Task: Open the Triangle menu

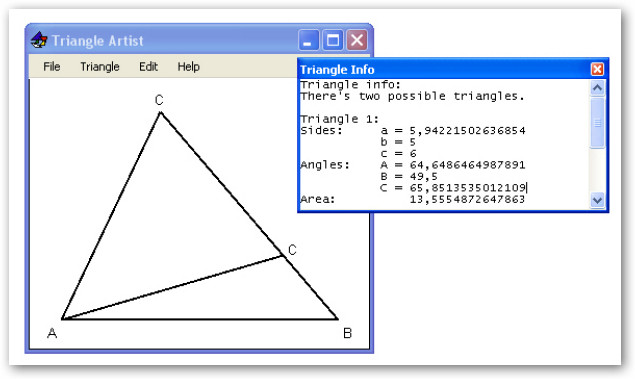Action: click(100, 66)
